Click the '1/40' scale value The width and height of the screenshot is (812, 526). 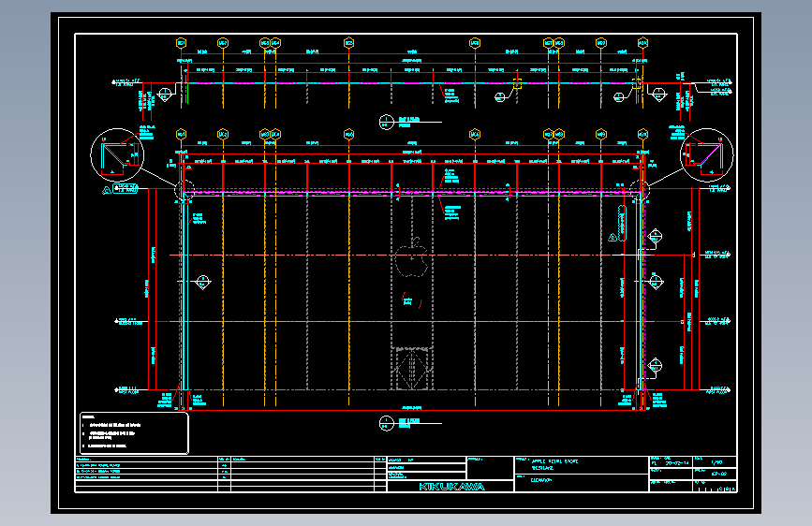[716, 462]
